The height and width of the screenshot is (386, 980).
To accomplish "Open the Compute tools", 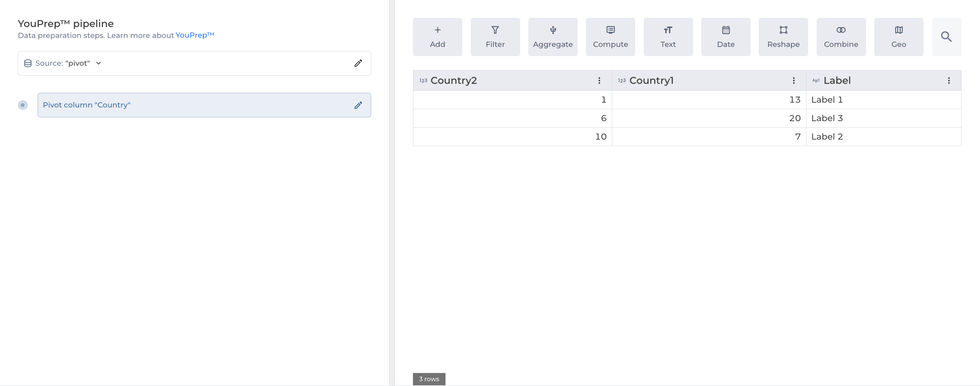I will pos(610,37).
